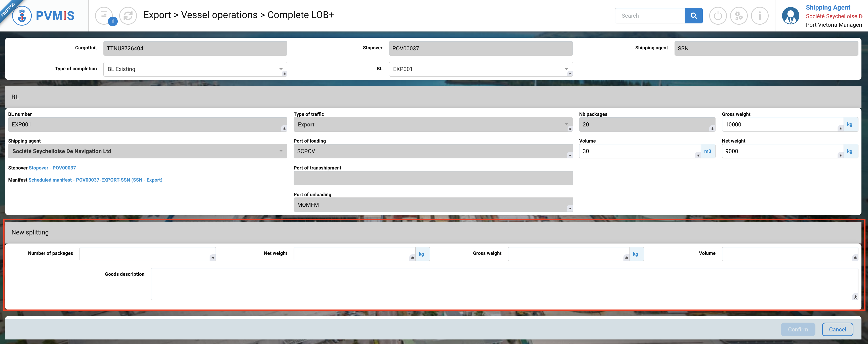Screen dimensions: 868x344
Task: Click the New splitting section header
Action: 433,232
